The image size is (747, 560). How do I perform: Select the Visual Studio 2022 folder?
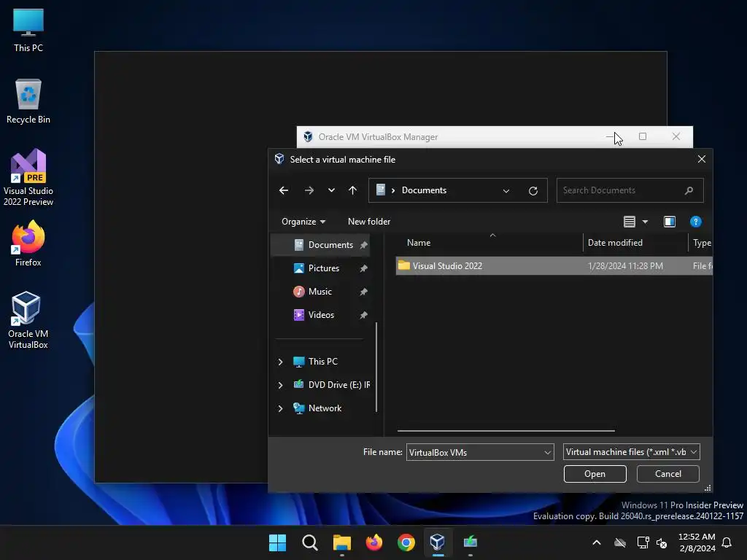pos(447,266)
